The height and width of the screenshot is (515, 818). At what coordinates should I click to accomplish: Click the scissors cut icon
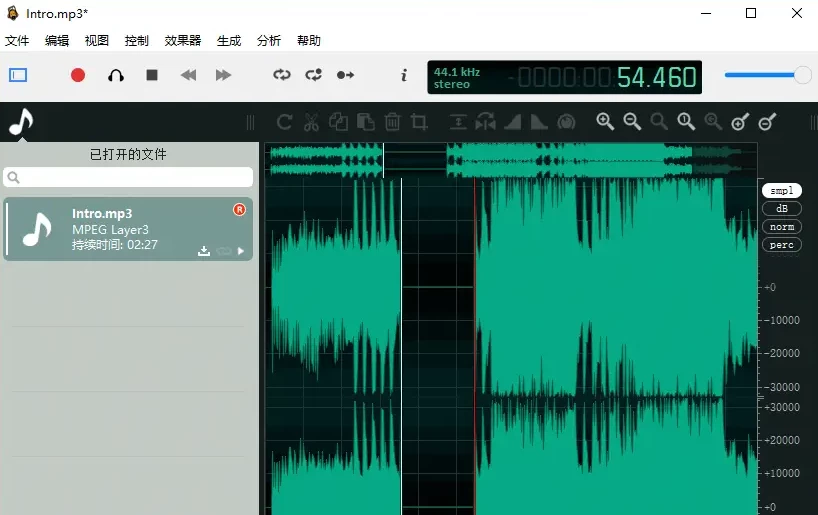[x=311, y=122]
